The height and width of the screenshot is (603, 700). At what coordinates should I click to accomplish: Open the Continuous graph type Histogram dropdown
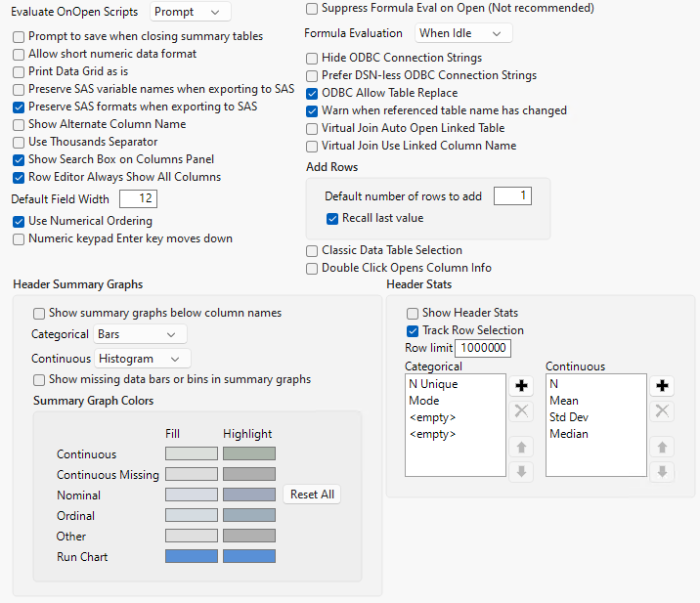[x=144, y=359]
